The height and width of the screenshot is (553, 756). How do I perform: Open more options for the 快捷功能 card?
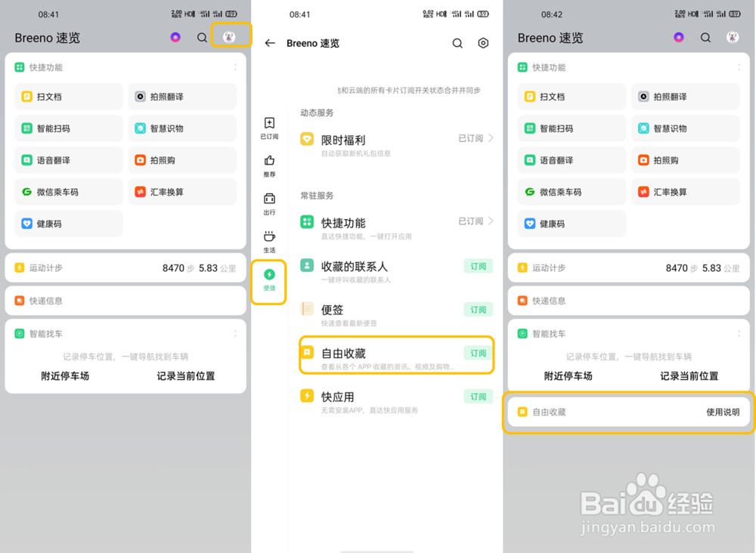[x=234, y=66]
